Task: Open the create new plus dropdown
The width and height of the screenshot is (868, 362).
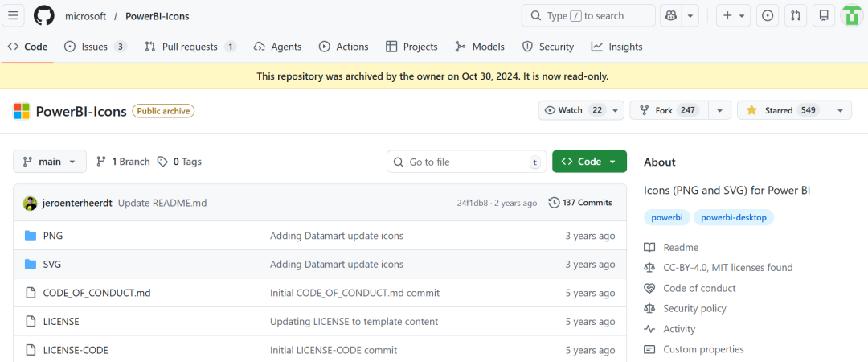Action: 733,15
